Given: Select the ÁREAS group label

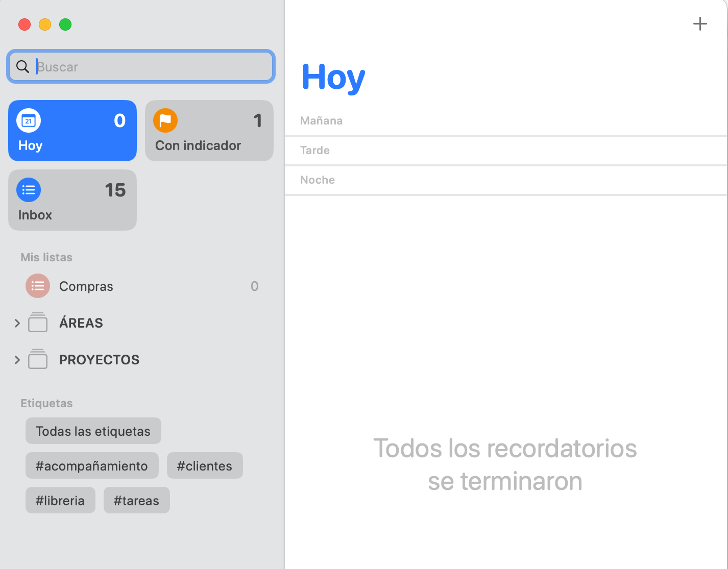Looking at the screenshot, I should tap(81, 323).
